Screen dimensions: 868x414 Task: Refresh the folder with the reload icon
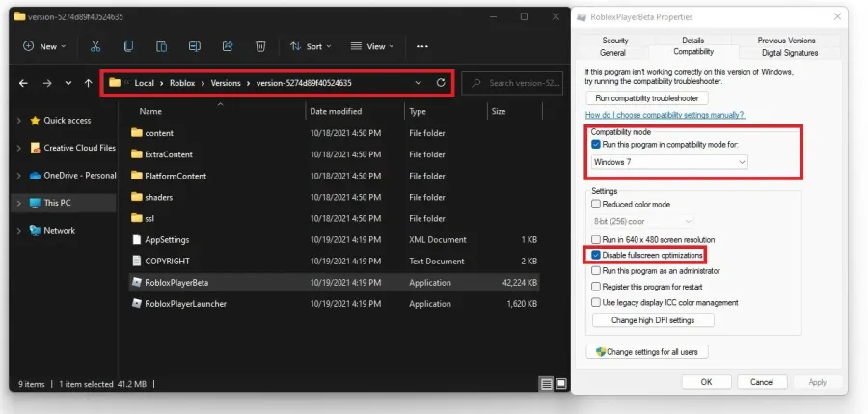coord(441,83)
